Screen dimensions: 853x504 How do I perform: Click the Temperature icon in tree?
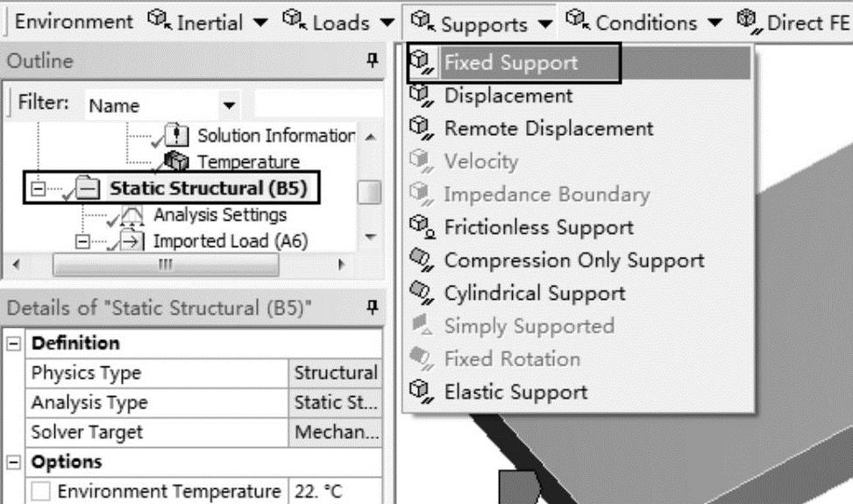point(176,161)
